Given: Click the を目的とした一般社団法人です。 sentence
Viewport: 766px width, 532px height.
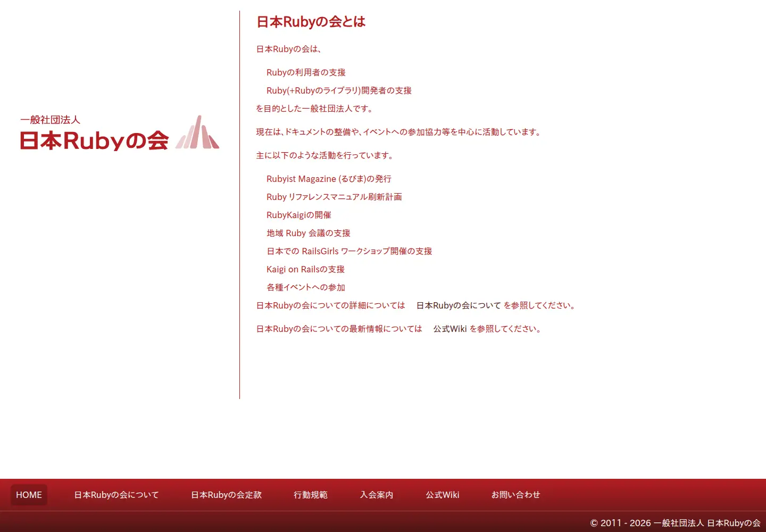Looking at the screenshot, I should click(x=316, y=109).
